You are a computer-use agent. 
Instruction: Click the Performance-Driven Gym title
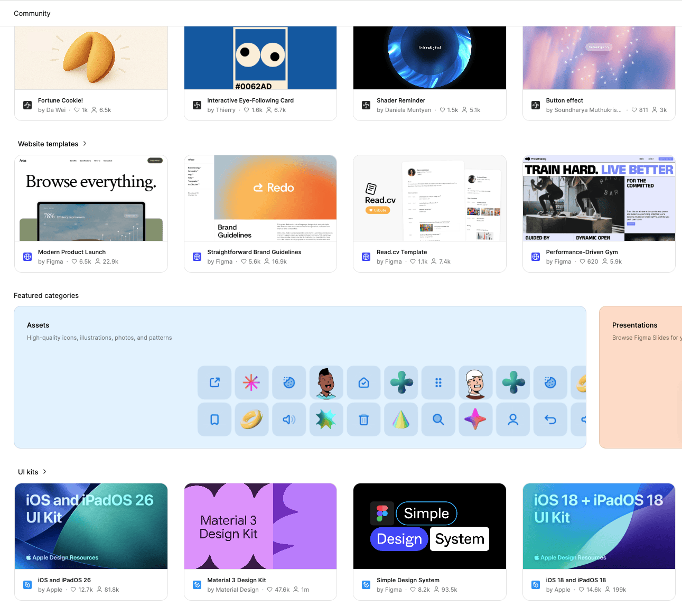[582, 252]
